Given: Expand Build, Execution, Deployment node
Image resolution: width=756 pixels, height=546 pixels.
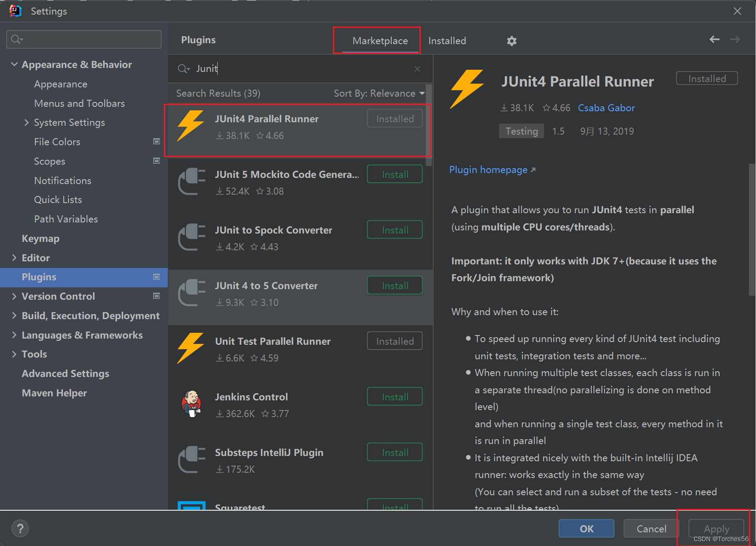Looking at the screenshot, I should pos(14,316).
